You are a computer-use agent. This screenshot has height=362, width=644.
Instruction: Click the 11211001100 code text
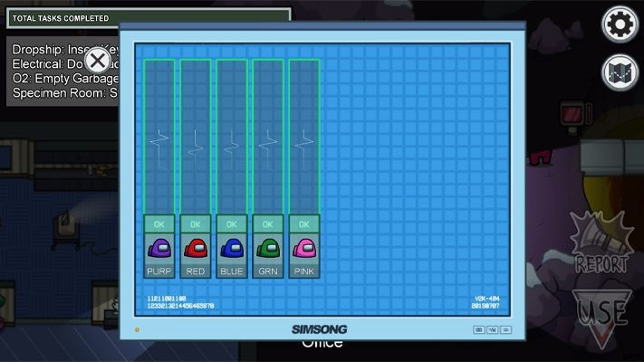point(167,299)
